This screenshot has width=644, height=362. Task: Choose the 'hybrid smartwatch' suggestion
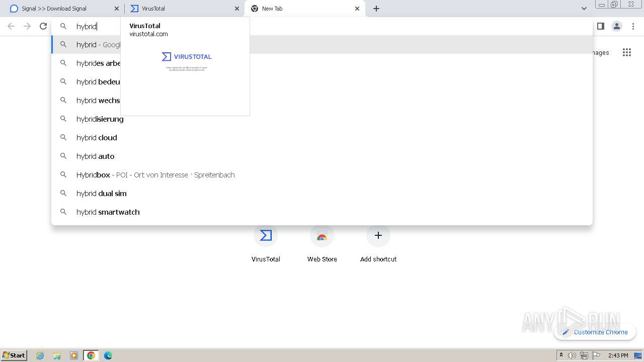[x=322, y=212]
